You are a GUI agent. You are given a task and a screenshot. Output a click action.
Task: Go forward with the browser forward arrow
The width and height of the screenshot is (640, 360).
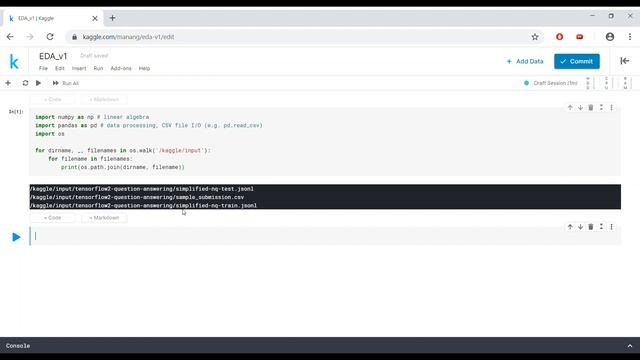(30, 37)
